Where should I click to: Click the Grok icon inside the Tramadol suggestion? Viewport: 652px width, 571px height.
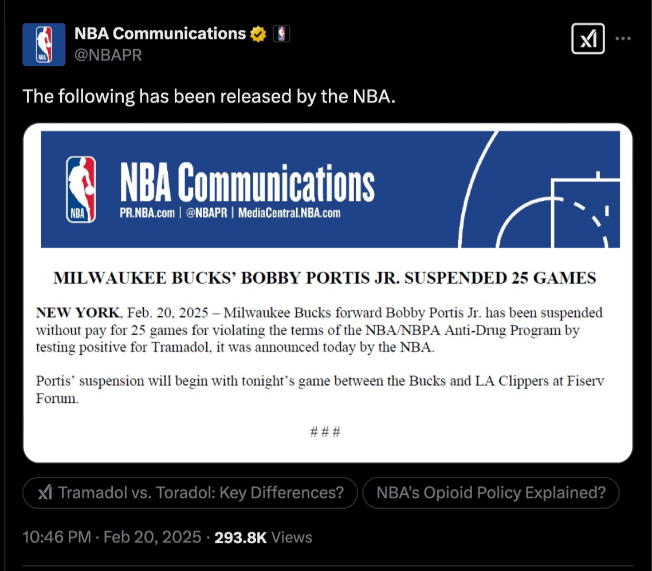[x=45, y=493]
